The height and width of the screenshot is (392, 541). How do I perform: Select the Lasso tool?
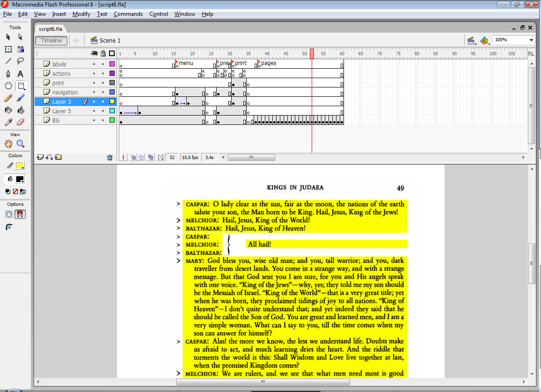pyautogui.click(x=21, y=61)
